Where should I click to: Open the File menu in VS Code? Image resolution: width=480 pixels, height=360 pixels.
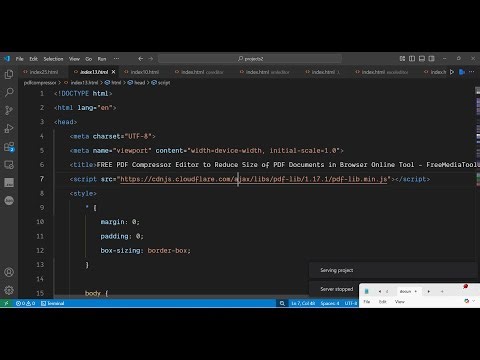pos(20,59)
